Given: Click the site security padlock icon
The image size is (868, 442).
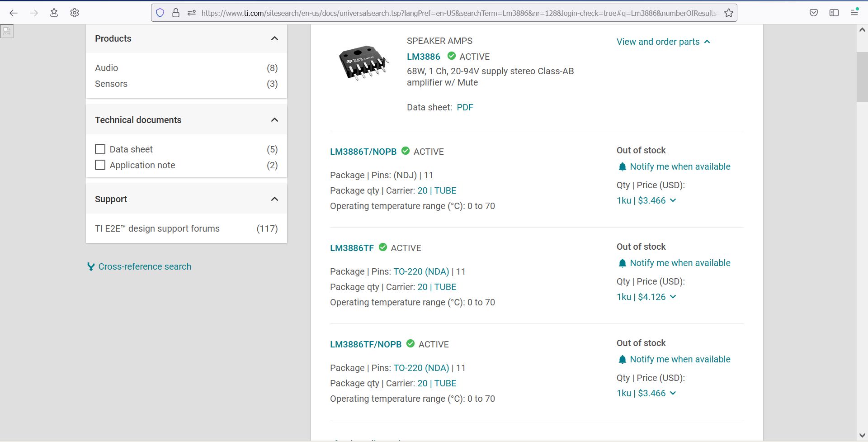Looking at the screenshot, I should 176,13.
